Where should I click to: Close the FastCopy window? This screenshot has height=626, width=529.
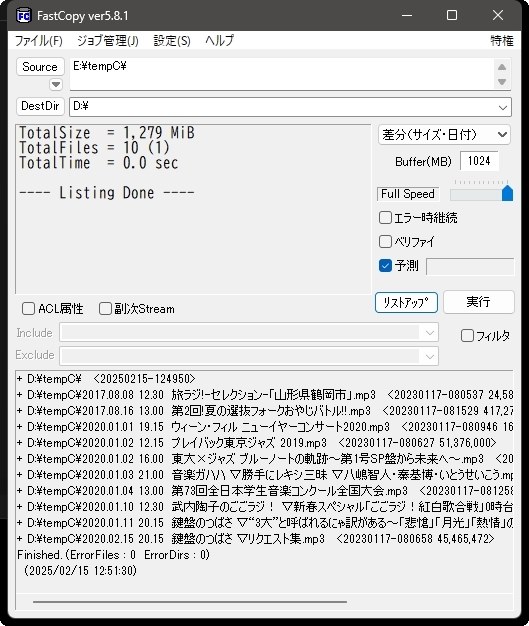[x=498, y=16]
